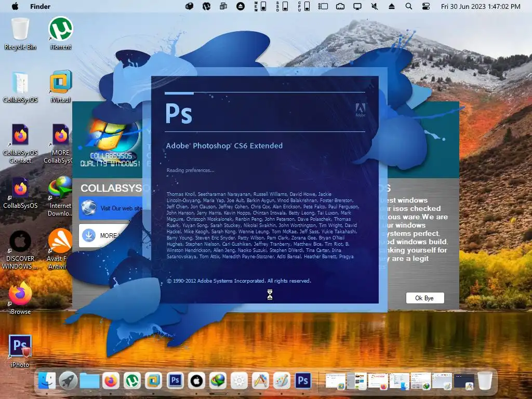
Task: Open the Internet Download desktop shortcut
Action: point(60,196)
